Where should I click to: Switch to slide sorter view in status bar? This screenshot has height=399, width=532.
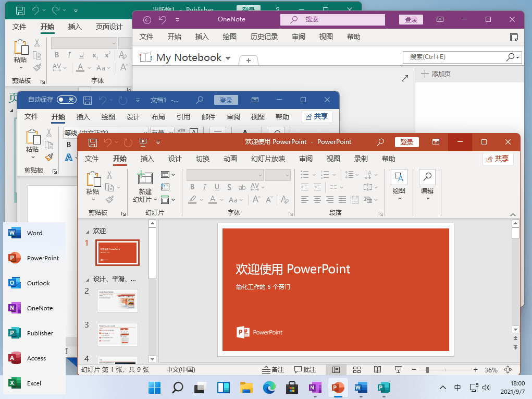tap(356, 369)
